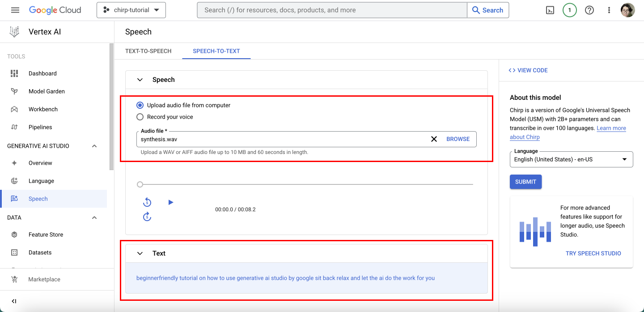Click the sidebar vertical scrollbar
Viewport: 644px width, 312px height.
click(x=111, y=107)
